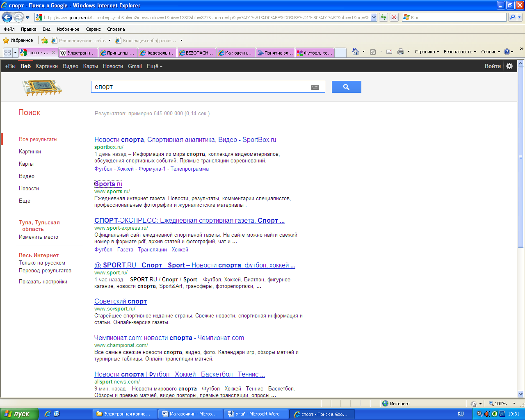Open Google settings gear icon
The width and height of the screenshot is (525, 420).
point(509,66)
